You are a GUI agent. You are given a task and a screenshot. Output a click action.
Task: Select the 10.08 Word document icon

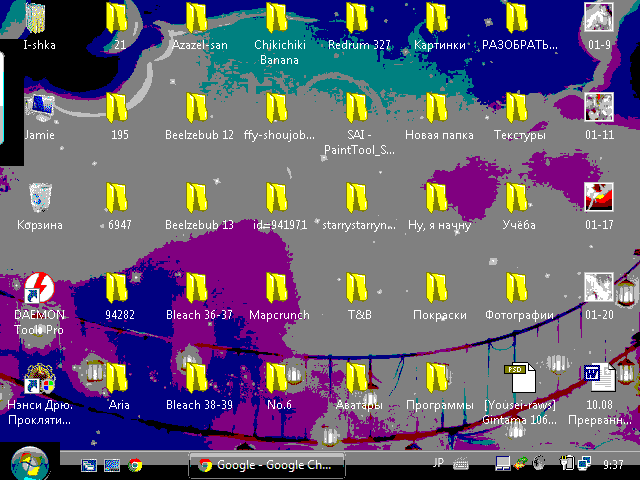[x=599, y=379]
